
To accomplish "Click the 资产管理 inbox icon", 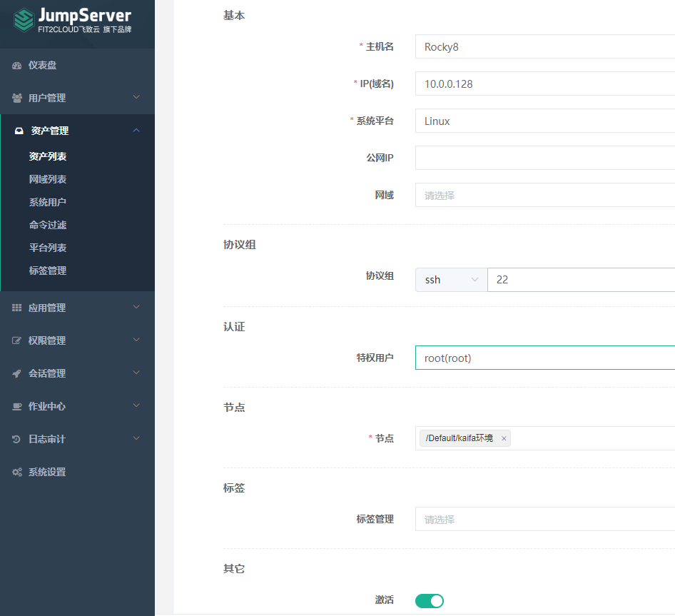I will tap(19, 131).
